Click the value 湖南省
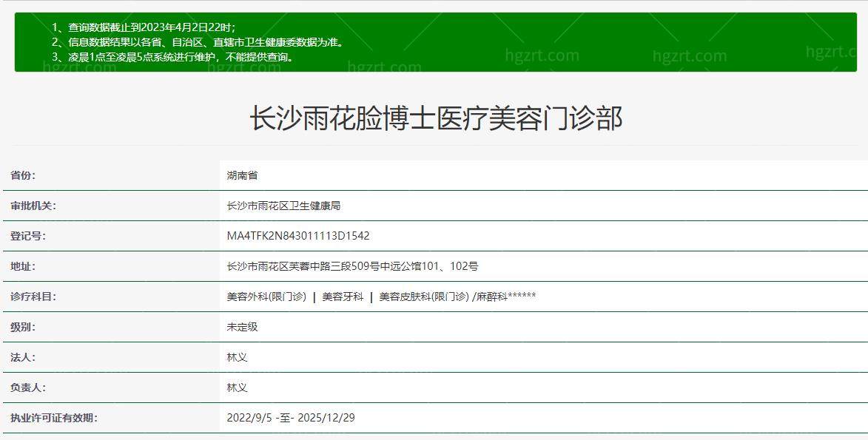The image size is (868, 440). (242, 175)
